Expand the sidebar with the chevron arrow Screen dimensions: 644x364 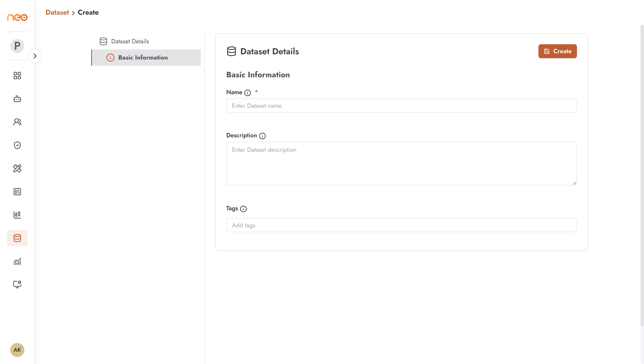pyautogui.click(x=35, y=56)
